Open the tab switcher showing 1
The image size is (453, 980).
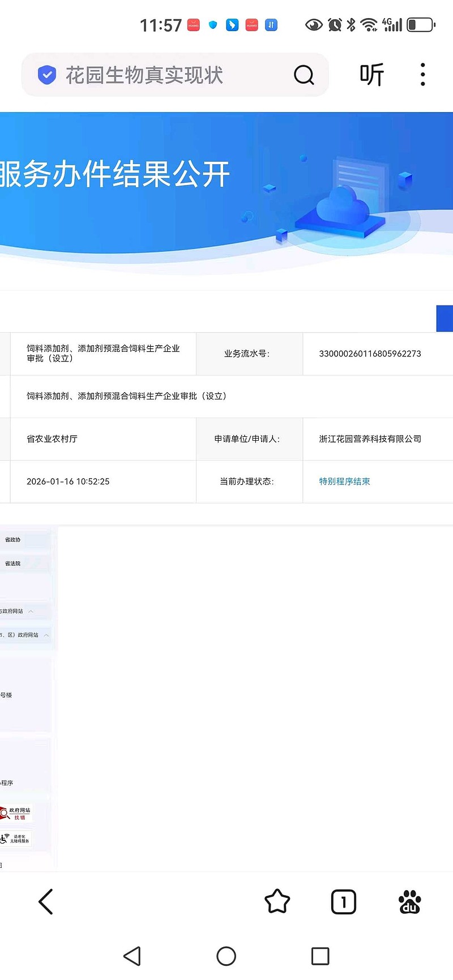click(x=344, y=902)
